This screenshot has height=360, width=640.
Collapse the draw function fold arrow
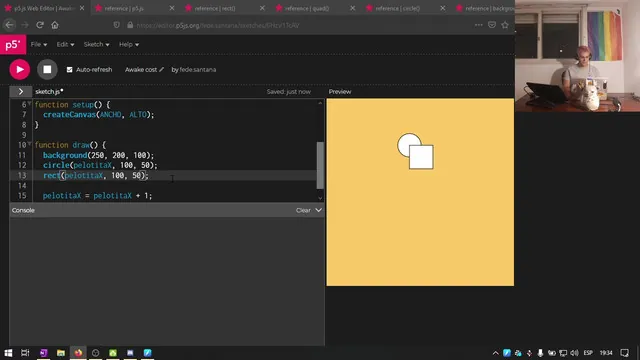tap(29, 144)
